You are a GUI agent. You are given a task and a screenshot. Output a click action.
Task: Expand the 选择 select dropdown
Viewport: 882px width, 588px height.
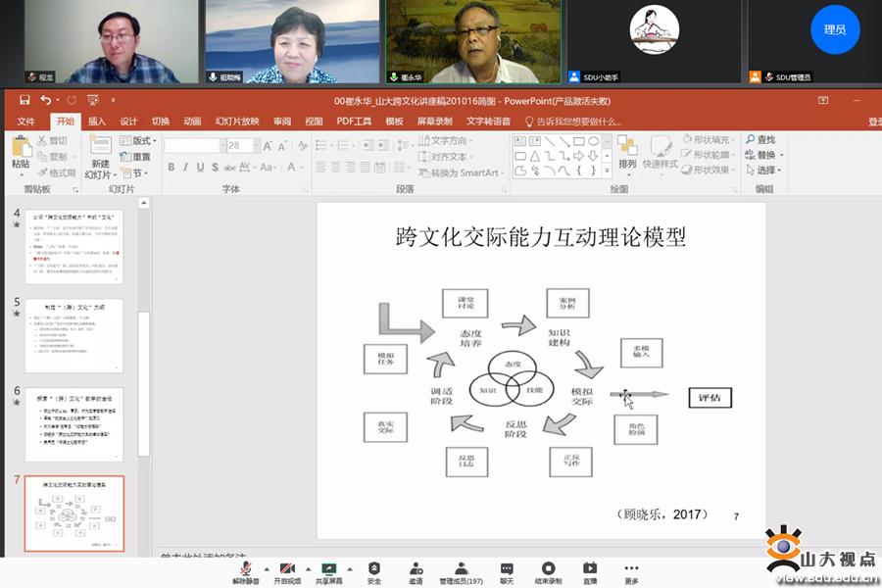(x=763, y=170)
